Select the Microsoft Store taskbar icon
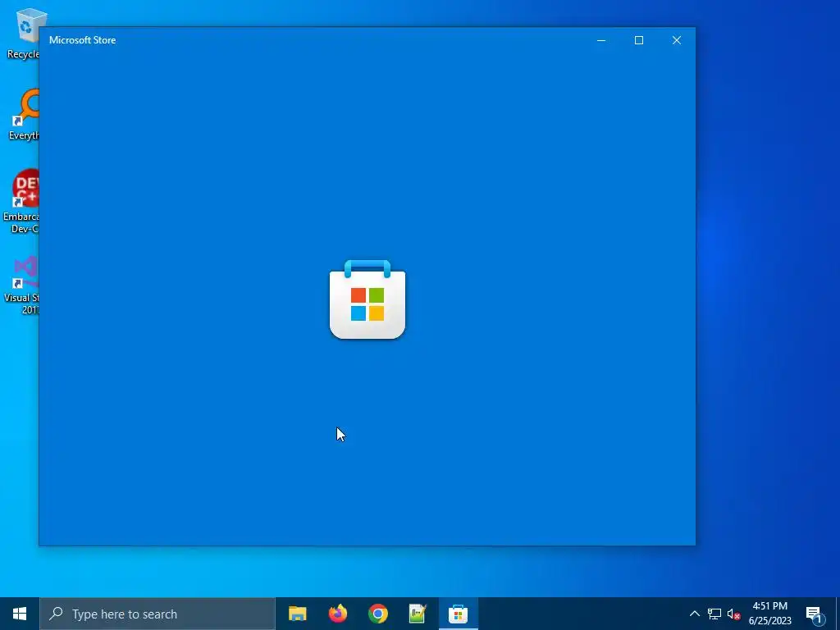The height and width of the screenshot is (630, 840). pyautogui.click(x=458, y=614)
